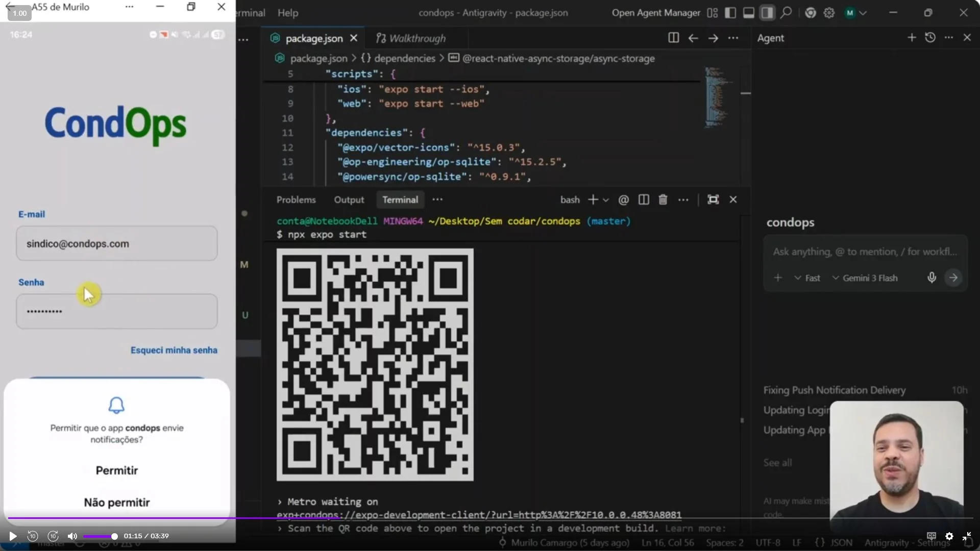The image size is (980, 551).
Task: Open video player settings gear
Action: pos(949,536)
